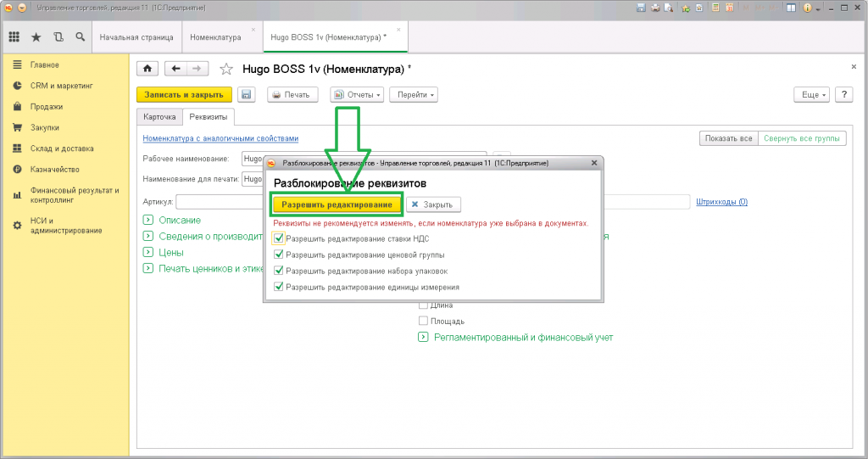Viewport: 868px width, 459px height.
Task: Check the Площадь checkbox
Action: [x=424, y=321]
